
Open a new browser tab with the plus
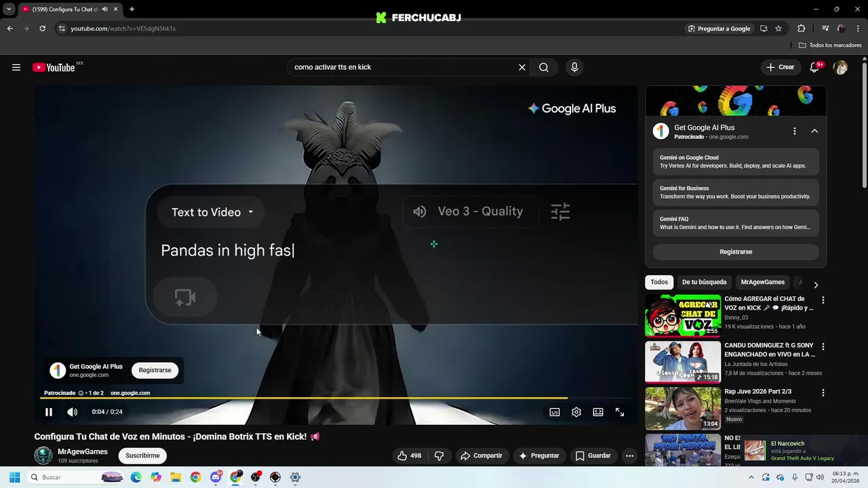point(132,9)
